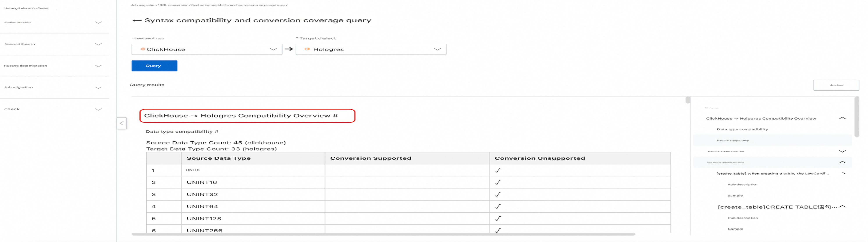Select the UNIT8 cell in the table
Screen dimensions: 868x242
253,170
